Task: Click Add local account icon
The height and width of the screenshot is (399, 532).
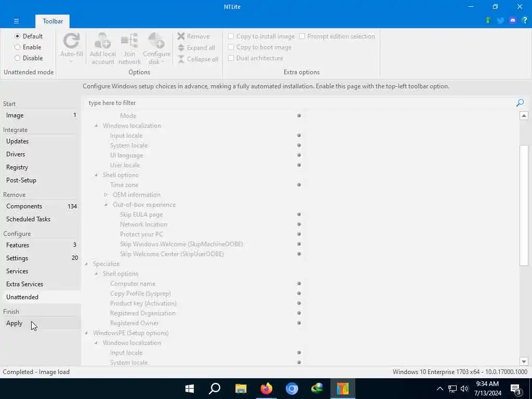Action: coord(102,41)
